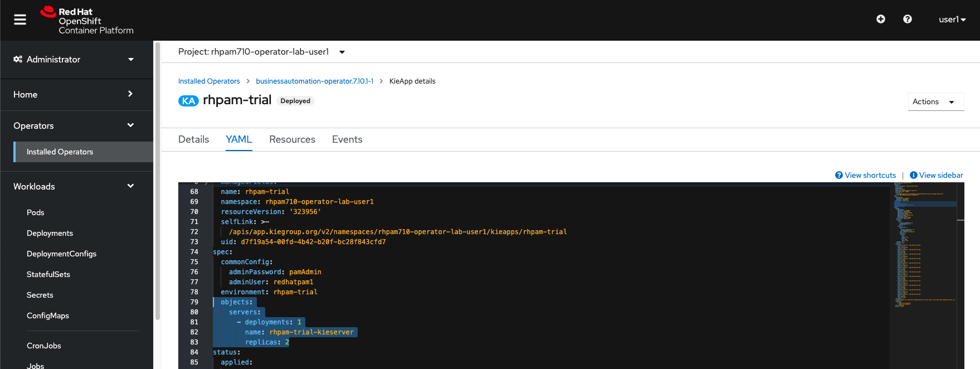
Task: Click the resourceVersion value '323956'
Action: click(x=305, y=212)
